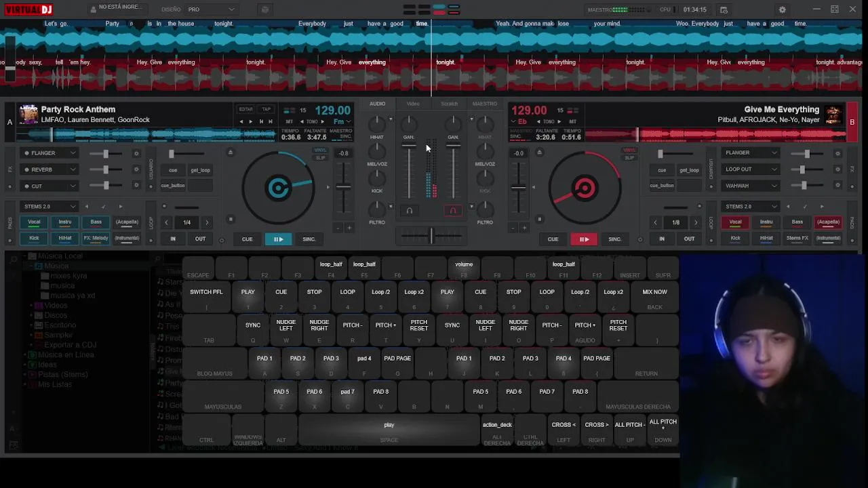The height and width of the screenshot is (488, 868).
Task: Halve the loop length on deck A
Action: click(x=166, y=222)
